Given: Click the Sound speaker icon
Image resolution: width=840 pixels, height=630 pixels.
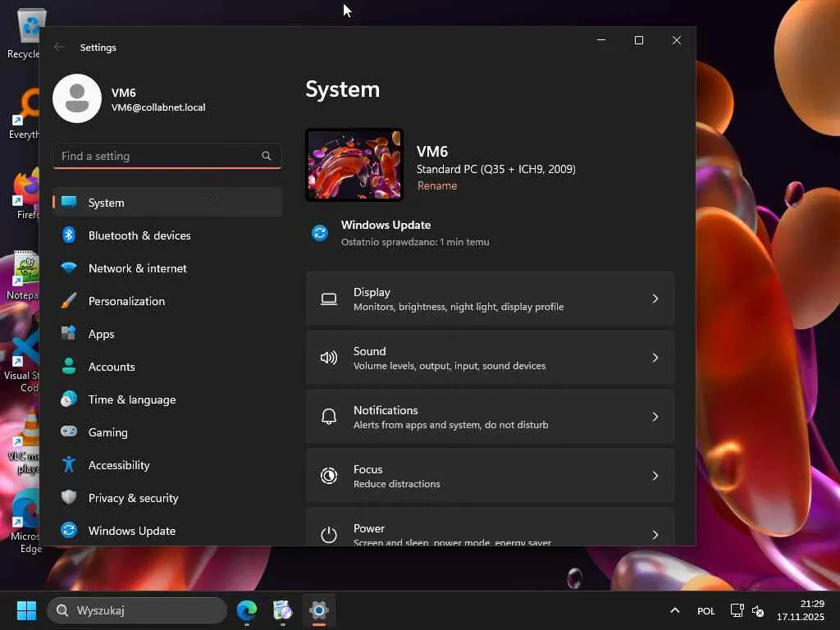Looking at the screenshot, I should tap(329, 358).
